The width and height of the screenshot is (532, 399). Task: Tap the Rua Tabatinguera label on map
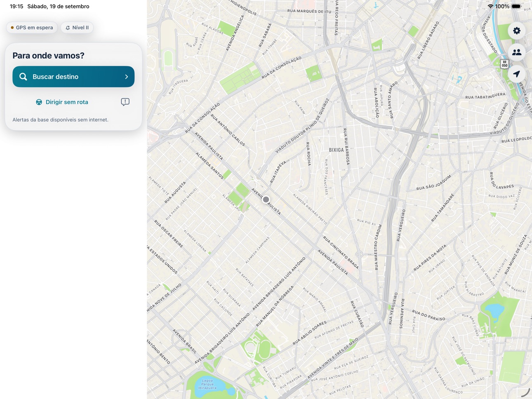point(485,96)
